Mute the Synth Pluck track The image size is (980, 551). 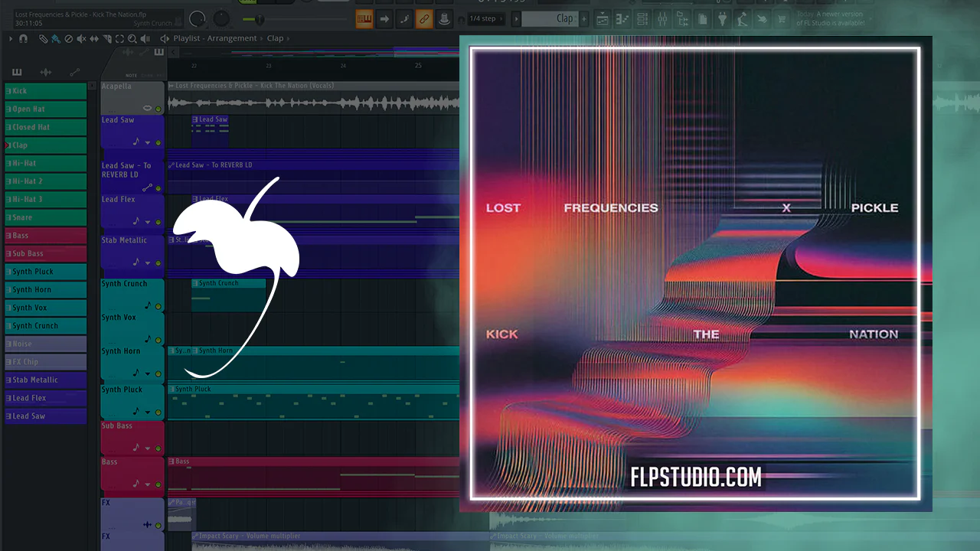tap(158, 412)
